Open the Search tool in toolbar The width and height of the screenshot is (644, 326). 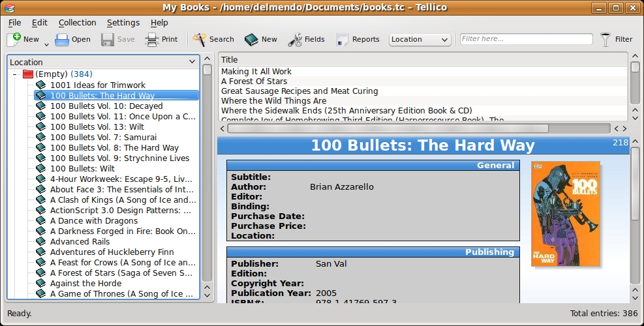click(200, 39)
